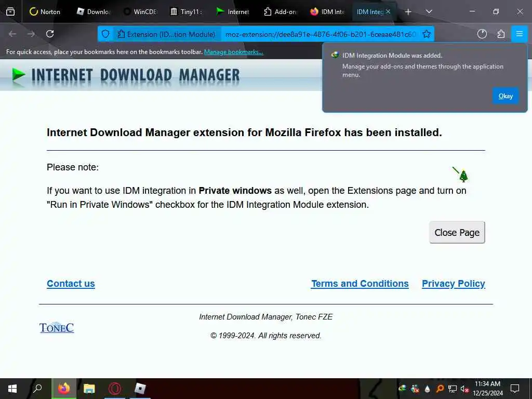Image resolution: width=532 pixels, height=399 pixels.
Task: Click the moz-extension URL field
Action: tap(320, 34)
